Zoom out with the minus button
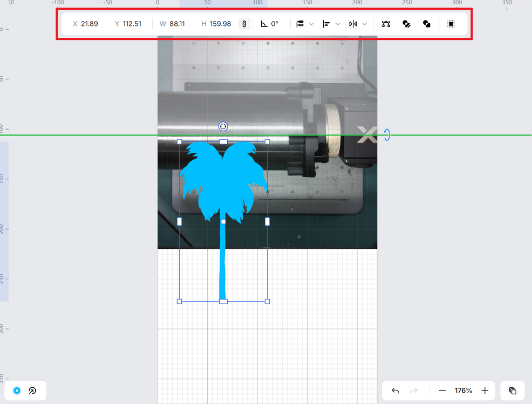This screenshot has width=532, height=404. tap(442, 390)
